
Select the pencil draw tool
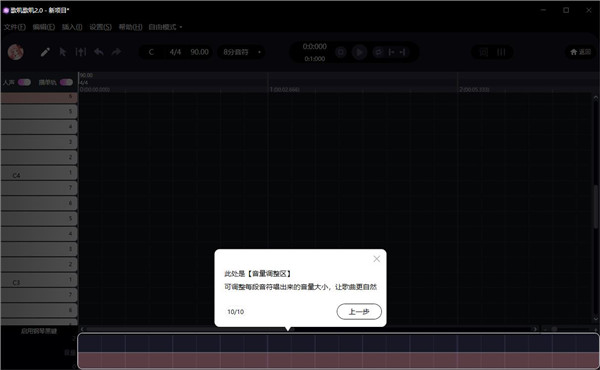(45, 52)
